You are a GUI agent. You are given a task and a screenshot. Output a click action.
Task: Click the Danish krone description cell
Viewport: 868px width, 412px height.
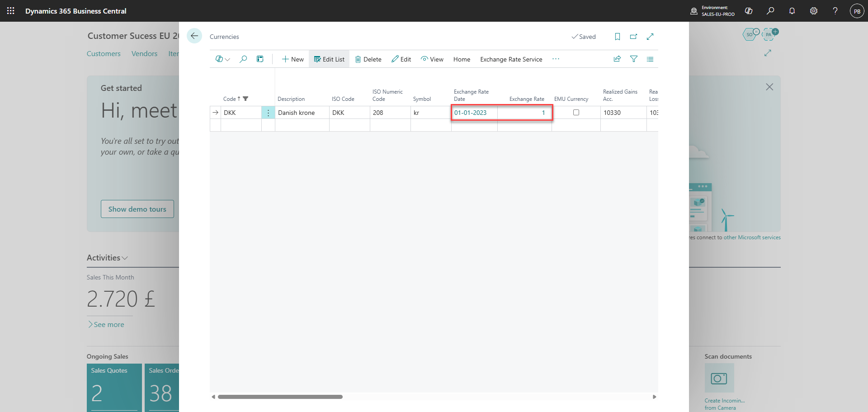pos(302,113)
